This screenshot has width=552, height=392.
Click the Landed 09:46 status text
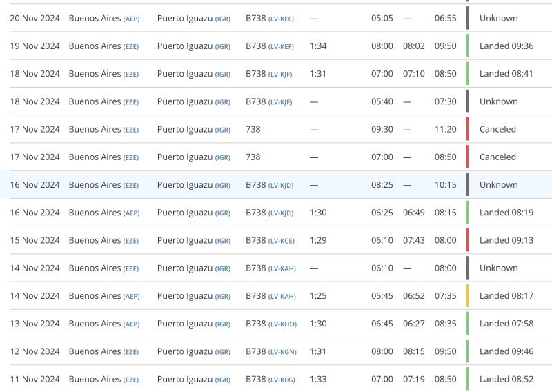(506, 351)
